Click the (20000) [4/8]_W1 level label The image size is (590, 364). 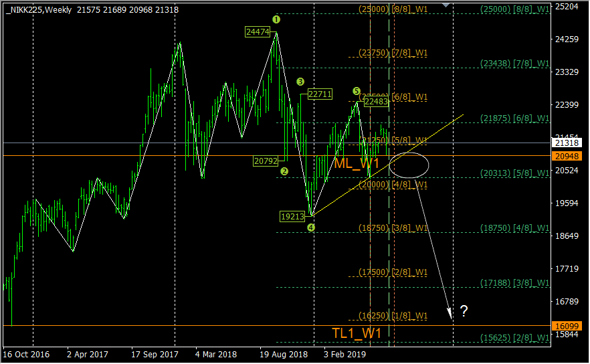click(393, 185)
